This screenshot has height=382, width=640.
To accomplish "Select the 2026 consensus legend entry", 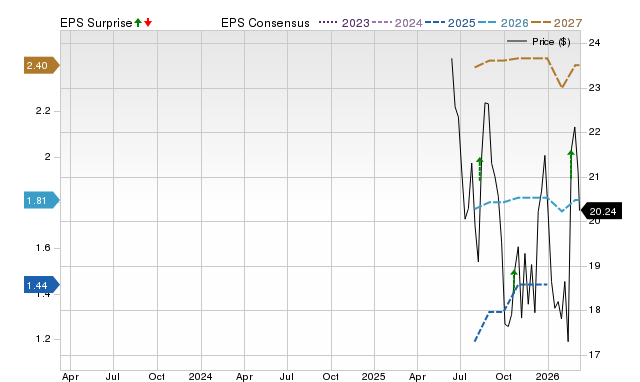I will 503,23.
